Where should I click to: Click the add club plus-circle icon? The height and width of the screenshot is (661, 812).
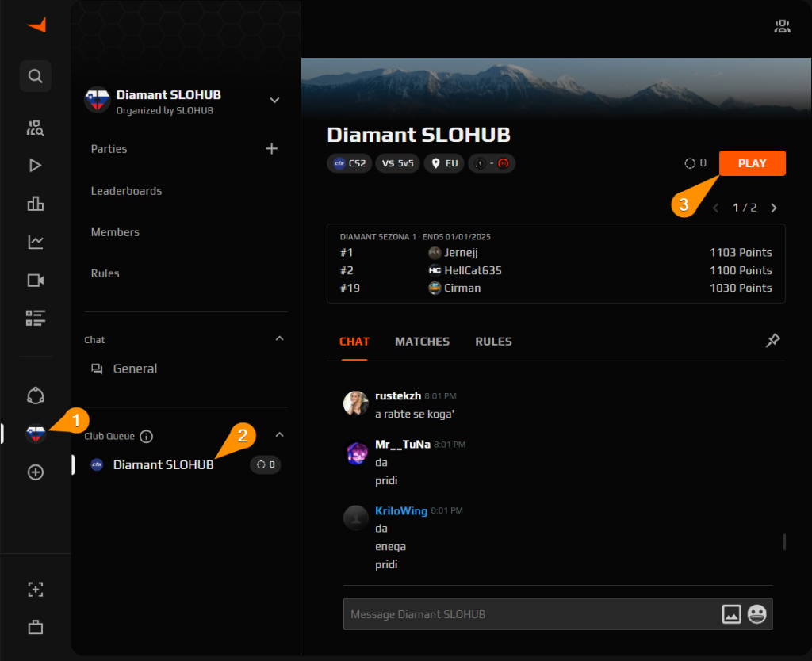coord(35,472)
